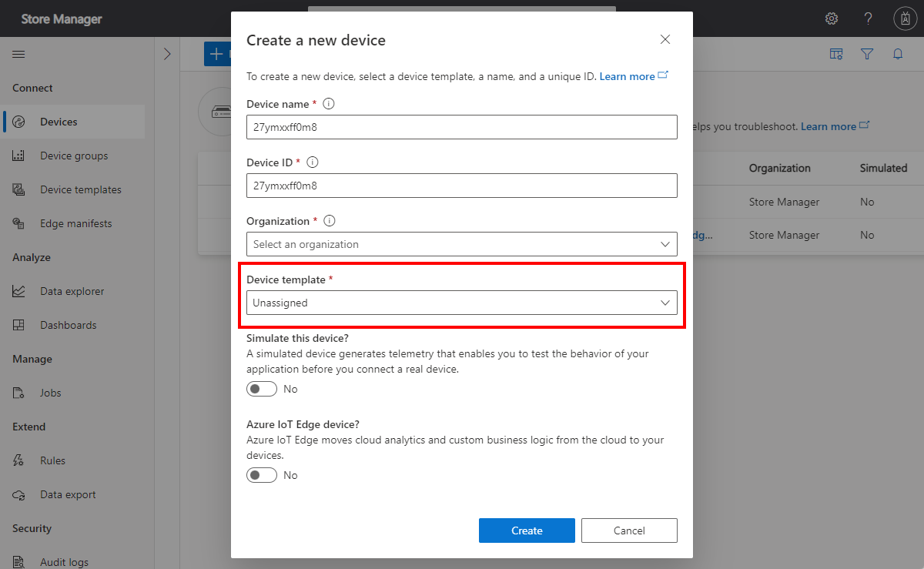Toggle the hamburger navigation menu
Image resolution: width=924 pixels, height=569 pixels.
point(18,54)
